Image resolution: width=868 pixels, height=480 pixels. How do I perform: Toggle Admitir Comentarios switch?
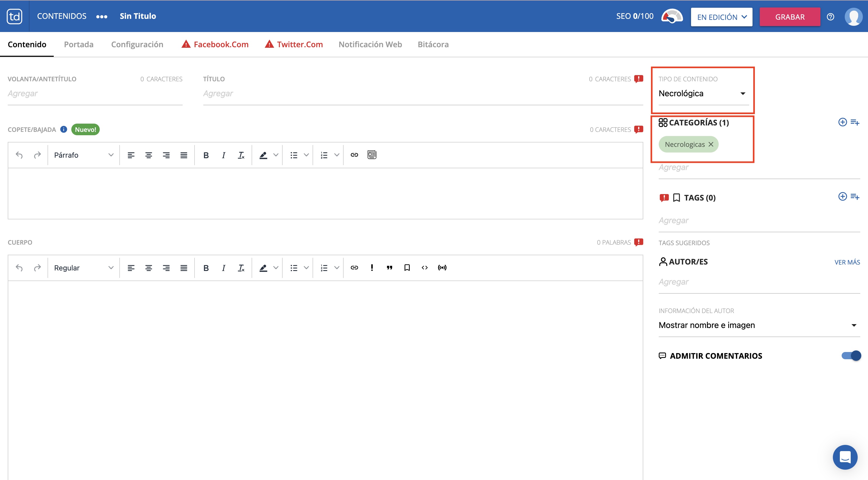coord(851,356)
